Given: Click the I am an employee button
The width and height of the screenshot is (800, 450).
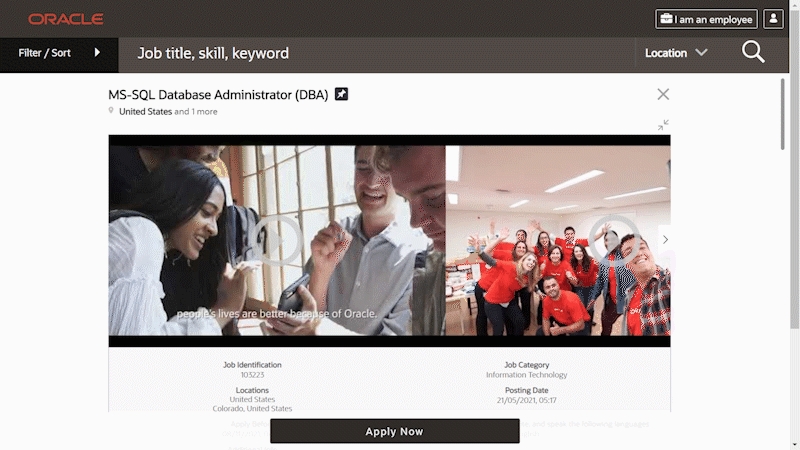Looking at the screenshot, I should point(707,19).
